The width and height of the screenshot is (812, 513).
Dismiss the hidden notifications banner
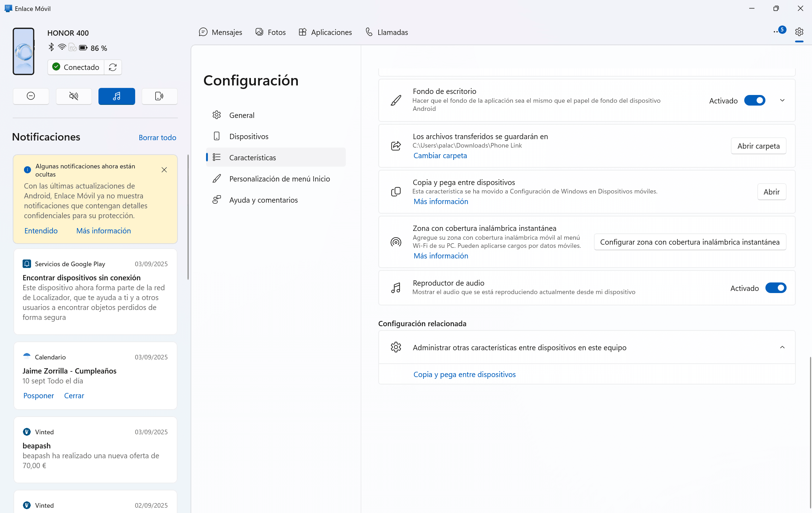[x=164, y=170]
